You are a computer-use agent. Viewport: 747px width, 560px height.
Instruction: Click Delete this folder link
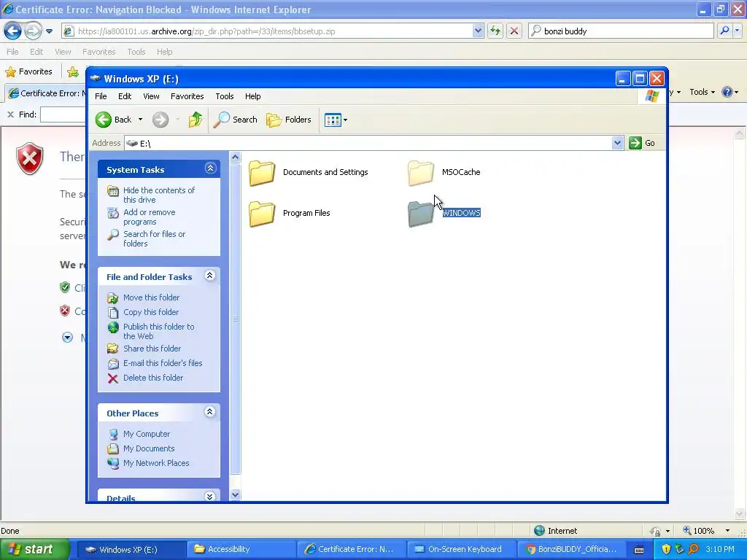tap(153, 378)
